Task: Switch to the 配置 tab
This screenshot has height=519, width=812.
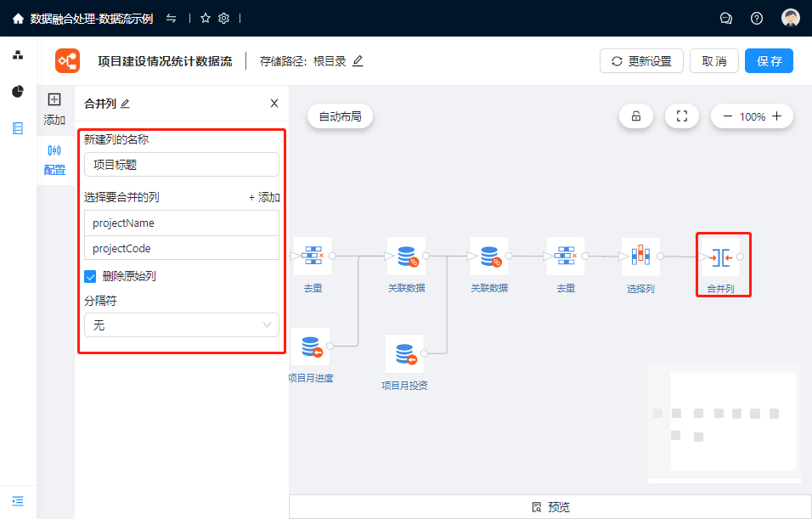Action: 54,159
